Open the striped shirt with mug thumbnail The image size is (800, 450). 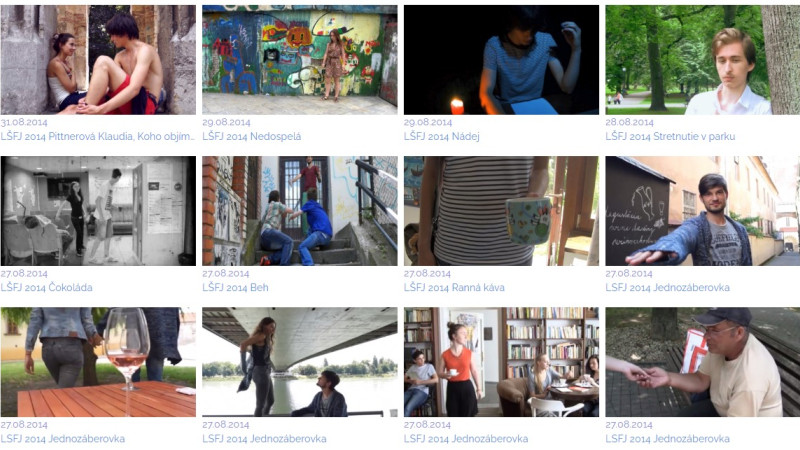(501, 211)
